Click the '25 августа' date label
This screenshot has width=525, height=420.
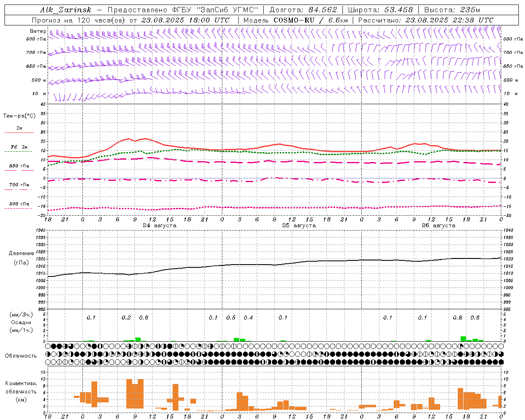[x=299, y=226]
